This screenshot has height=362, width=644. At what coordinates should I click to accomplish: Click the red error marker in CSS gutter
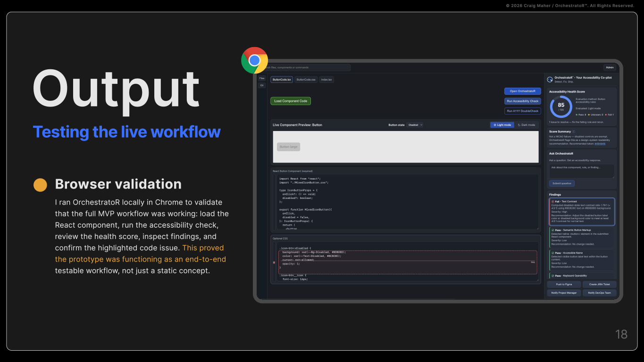click(x=274, y=262)
